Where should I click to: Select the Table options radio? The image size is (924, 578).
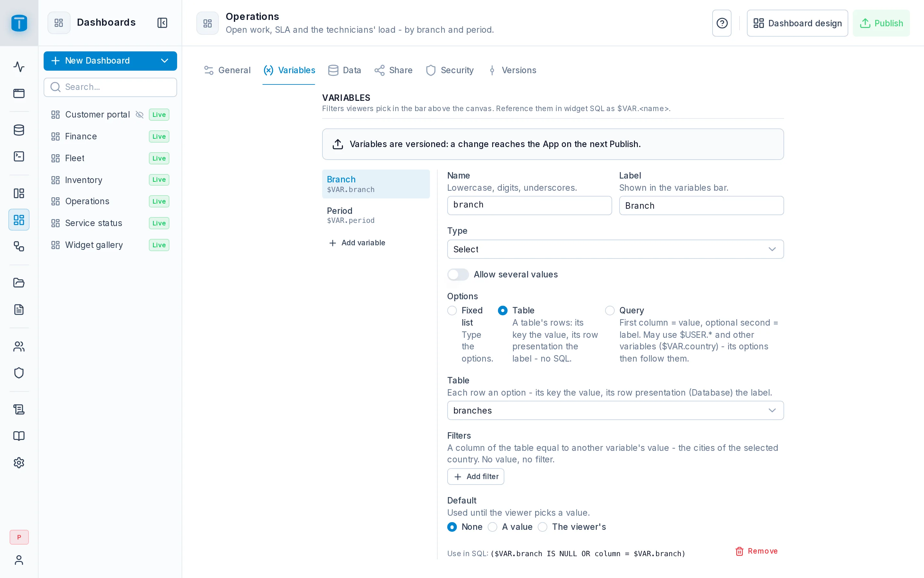point(503,311)
